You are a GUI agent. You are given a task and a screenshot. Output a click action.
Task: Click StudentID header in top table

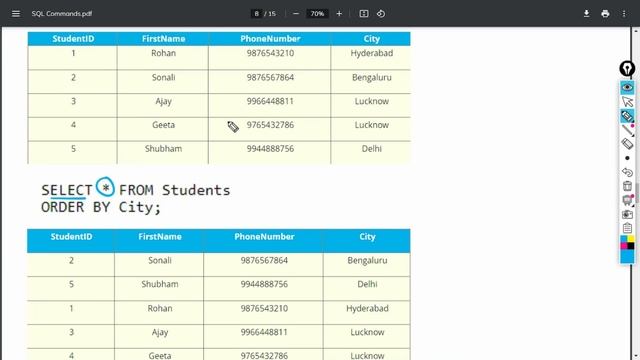73,39
